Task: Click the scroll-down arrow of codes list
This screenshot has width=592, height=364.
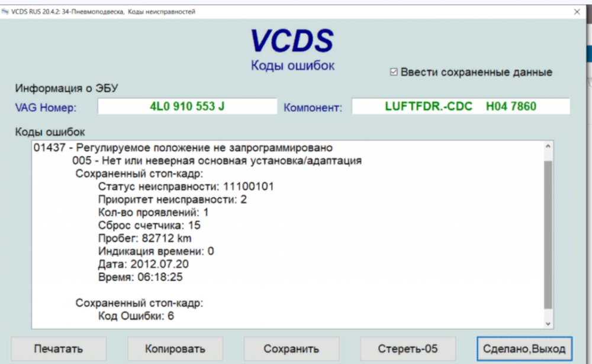Action: tap(548, 324)
